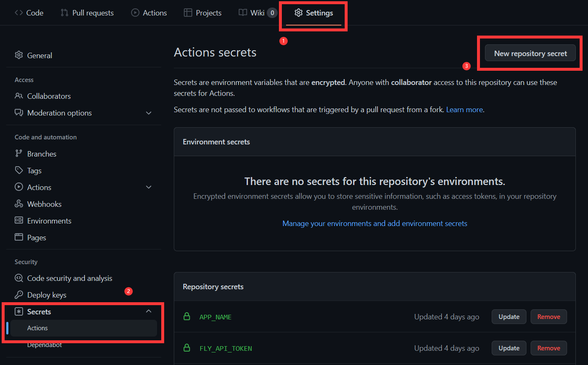Open the Projects tab
This screenshot has height=365, width=588.
coord(203,13)
